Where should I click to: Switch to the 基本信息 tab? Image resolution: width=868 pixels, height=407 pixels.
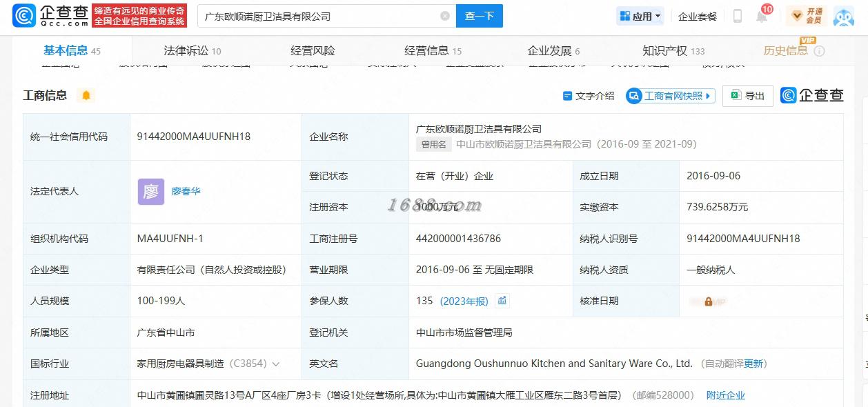point(72,50)
